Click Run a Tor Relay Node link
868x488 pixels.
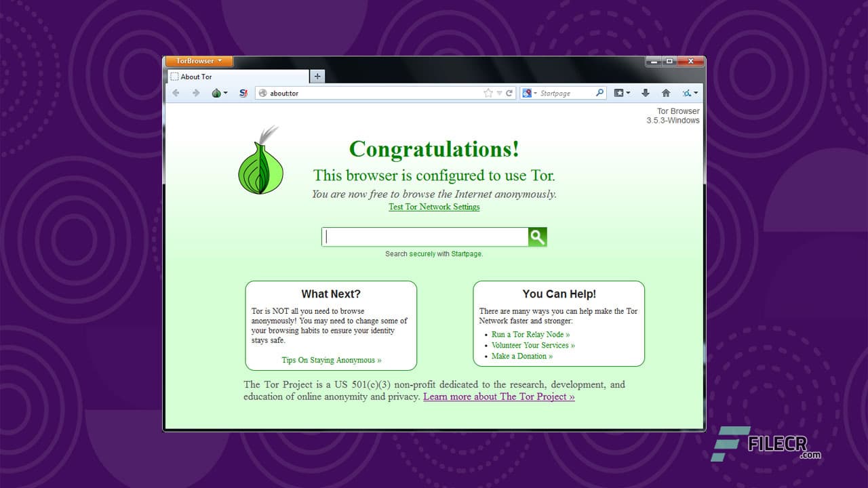pyautogui.click(x=530, y=334)
